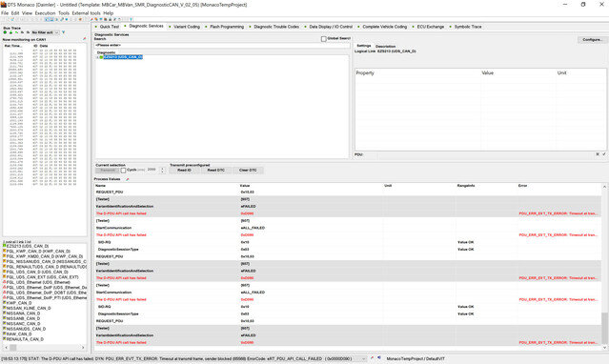Click the Process Values vertical scrollbar thumb

tap(605, 328)
